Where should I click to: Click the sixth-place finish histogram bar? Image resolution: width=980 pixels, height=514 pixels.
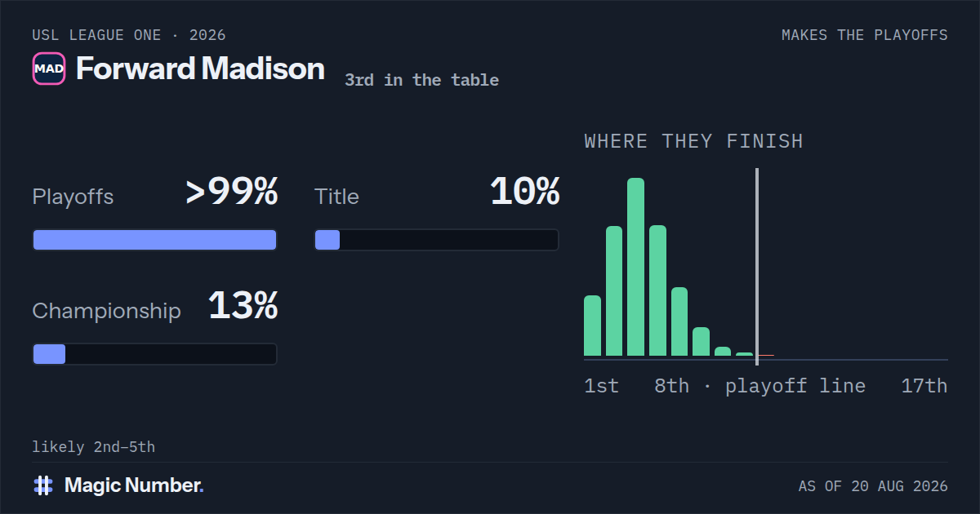click(701, 342)
